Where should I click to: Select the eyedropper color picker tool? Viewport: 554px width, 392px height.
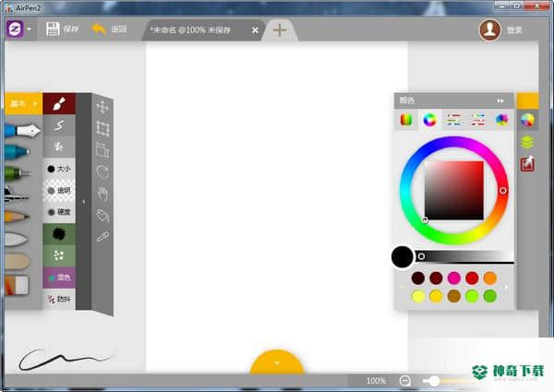click(x=102, y=237)
